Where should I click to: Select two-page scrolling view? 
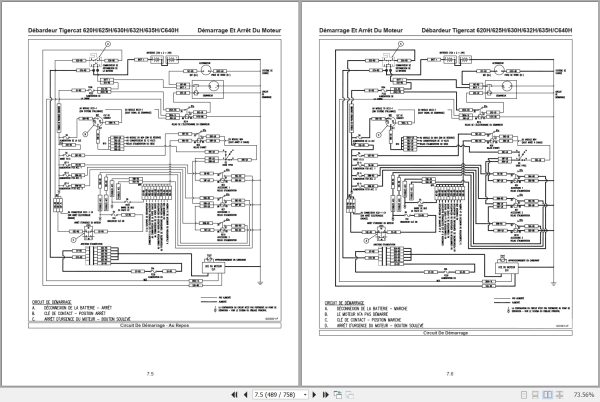pos(560,394)
